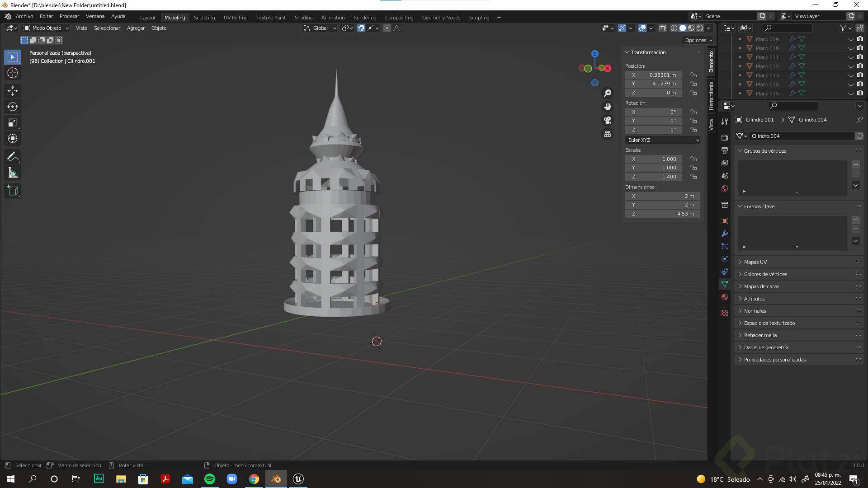Screen dimensions: 868x488
Task: Lock the X position value
Action: point(693,75)
